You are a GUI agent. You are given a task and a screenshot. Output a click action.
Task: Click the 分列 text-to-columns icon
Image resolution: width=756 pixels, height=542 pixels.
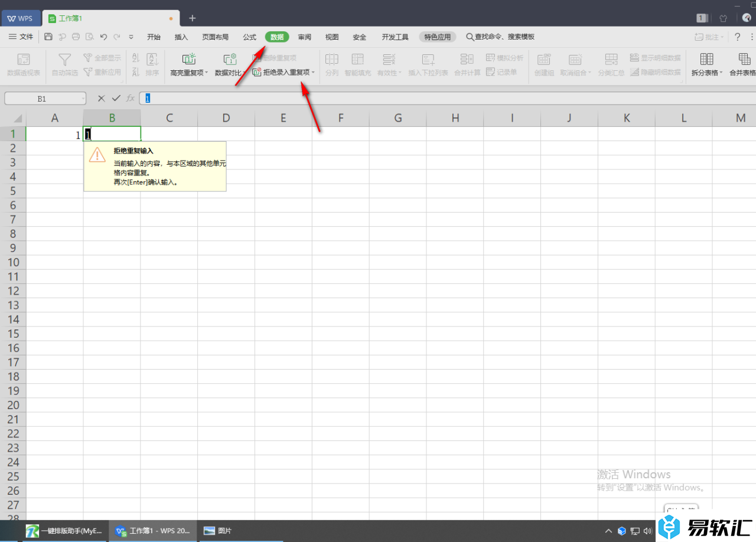332,59
